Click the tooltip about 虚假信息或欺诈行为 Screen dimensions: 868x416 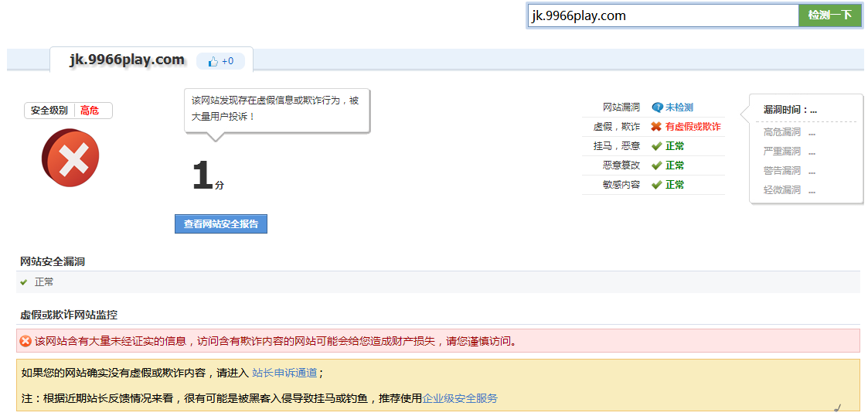[x=277, y=110]
